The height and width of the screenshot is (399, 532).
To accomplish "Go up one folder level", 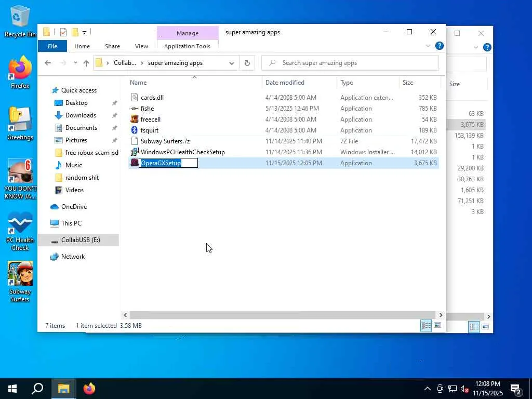I will (86, 63).
